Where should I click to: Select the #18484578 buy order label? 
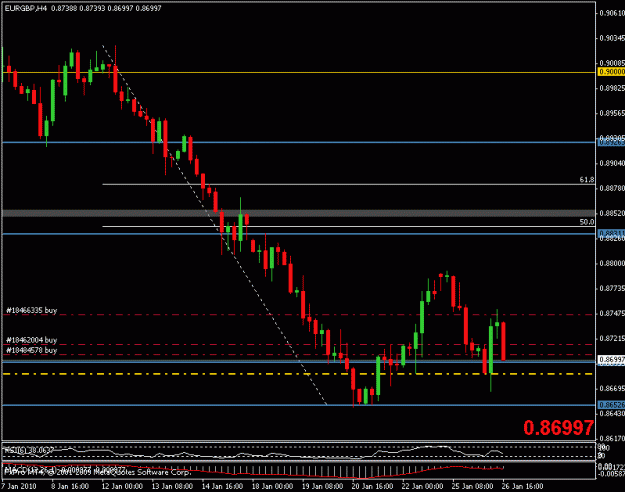click(31, 350)
